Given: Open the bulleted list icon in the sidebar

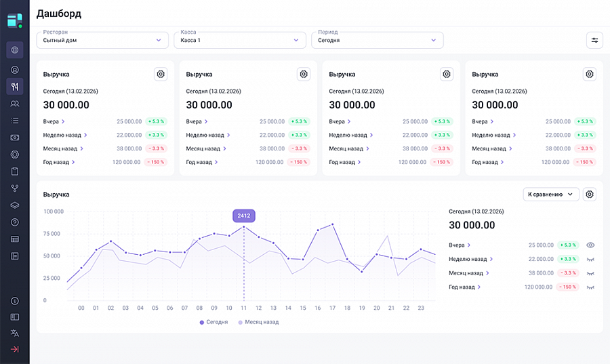Looking at the screenshot, I should point(15,121).
